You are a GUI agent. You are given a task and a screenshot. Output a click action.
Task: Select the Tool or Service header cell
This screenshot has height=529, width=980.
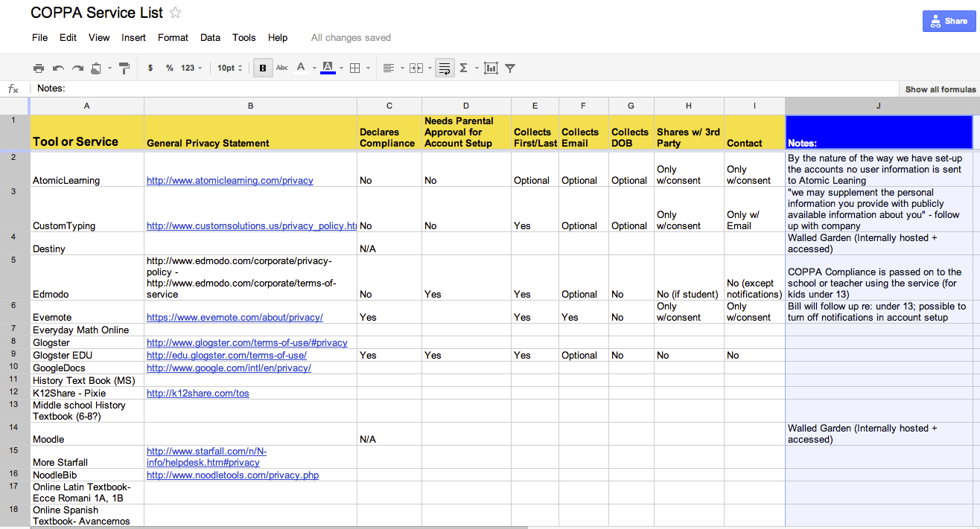tap(87, 132)
